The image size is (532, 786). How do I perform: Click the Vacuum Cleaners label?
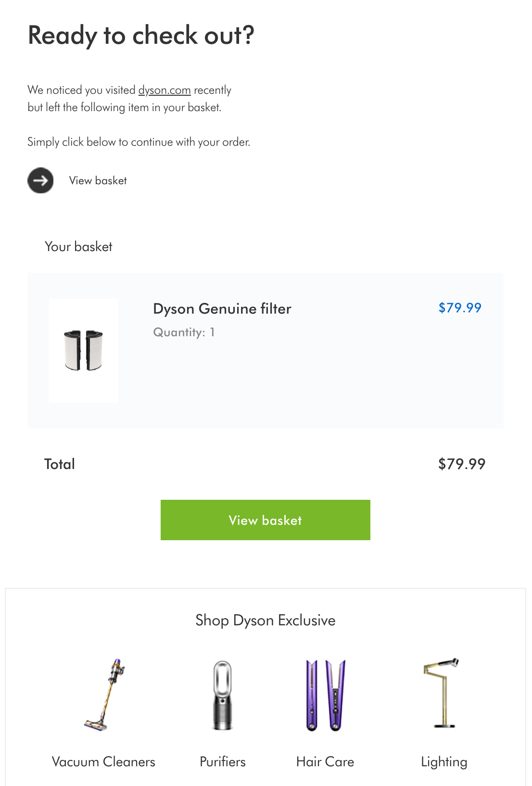pyautogui.click(x=103, y=762)
